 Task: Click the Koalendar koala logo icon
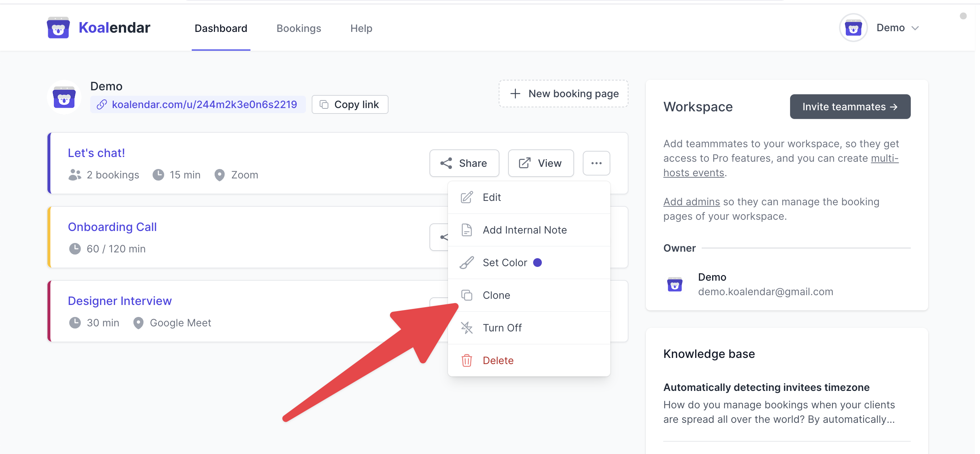[58, 28]
